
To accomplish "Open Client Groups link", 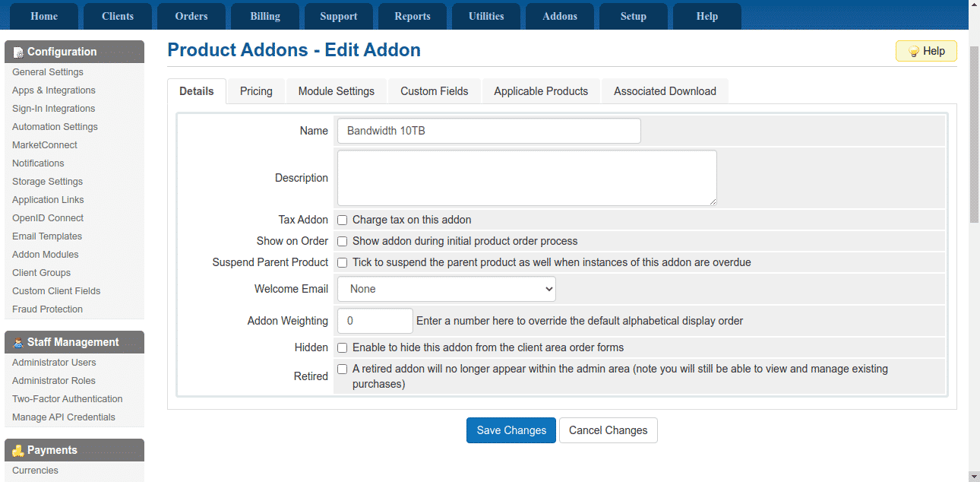I will (42, 273).
